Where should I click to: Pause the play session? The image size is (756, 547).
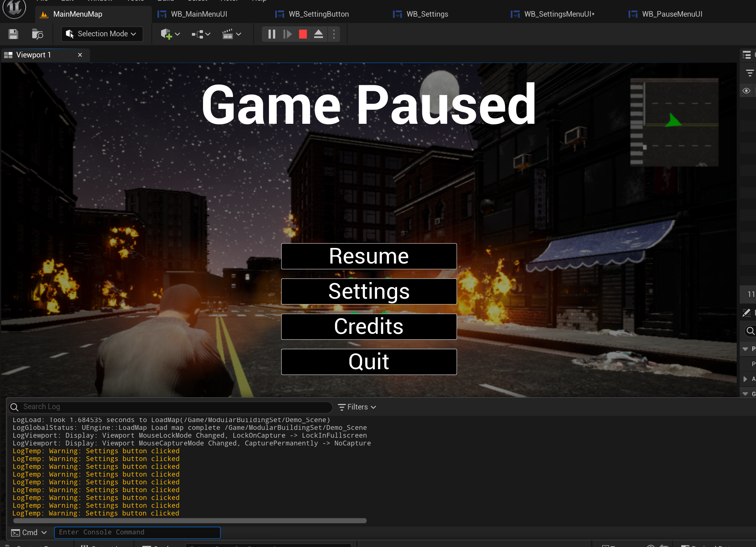coord(272,34)
